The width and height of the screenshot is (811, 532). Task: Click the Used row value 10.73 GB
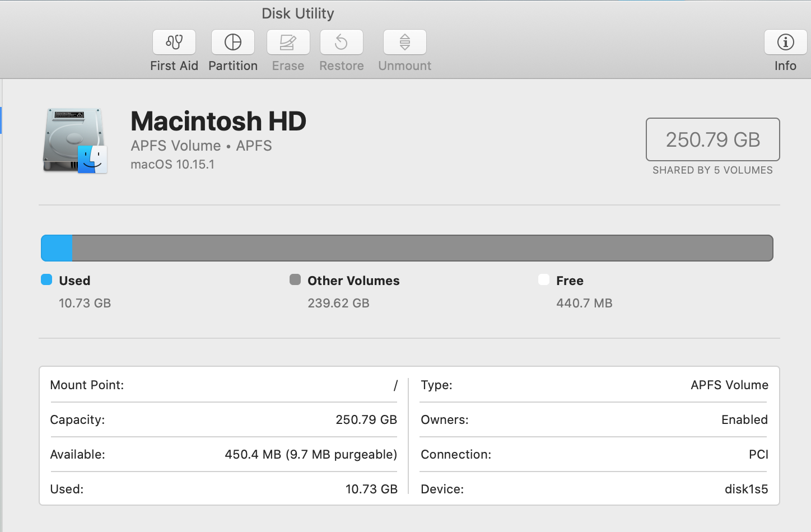tap(371, 489)
